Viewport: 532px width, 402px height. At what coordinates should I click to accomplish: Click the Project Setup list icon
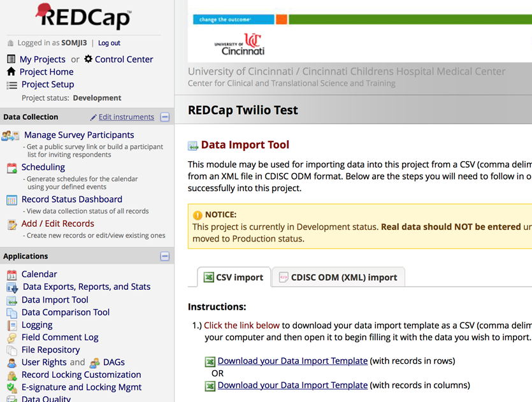coord(12,85)
